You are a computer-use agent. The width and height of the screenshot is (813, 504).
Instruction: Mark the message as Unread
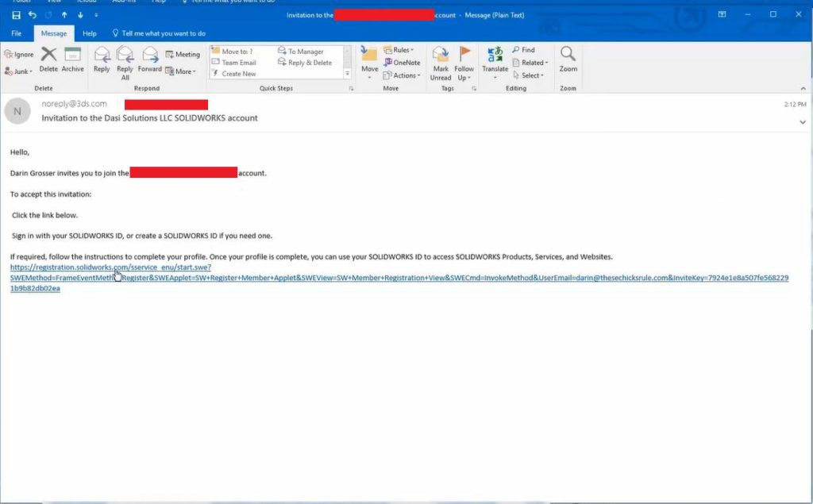(x=441, y=63)
